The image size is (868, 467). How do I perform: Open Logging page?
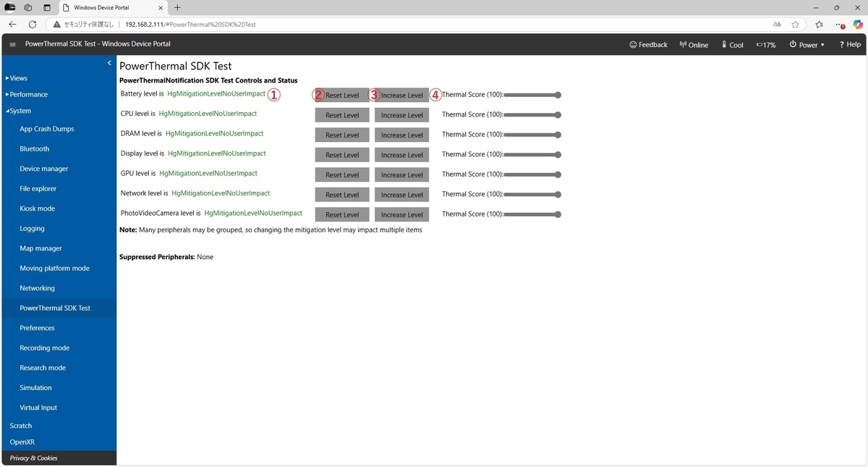(33, 228)
